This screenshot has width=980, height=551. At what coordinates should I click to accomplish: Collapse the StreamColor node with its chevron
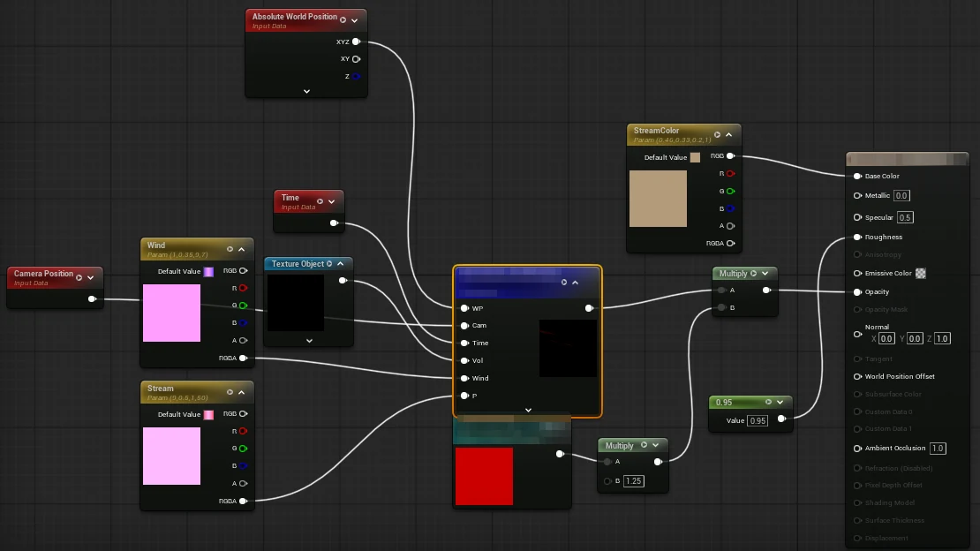click(x=728, y=134)
